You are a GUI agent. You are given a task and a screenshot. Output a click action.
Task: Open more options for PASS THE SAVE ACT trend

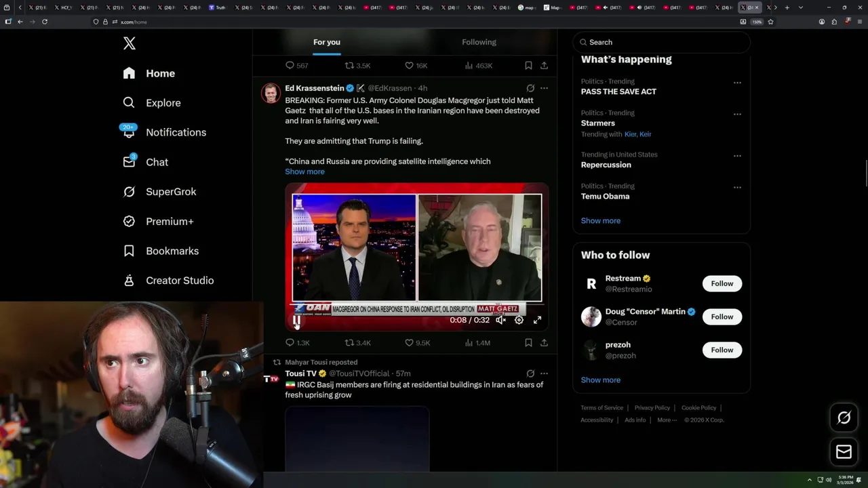click(x=737, y=83)
